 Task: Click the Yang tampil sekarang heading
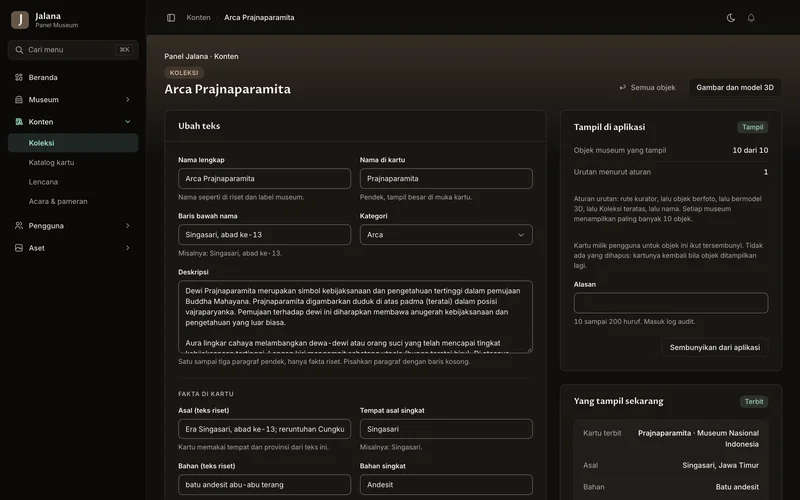618,401
